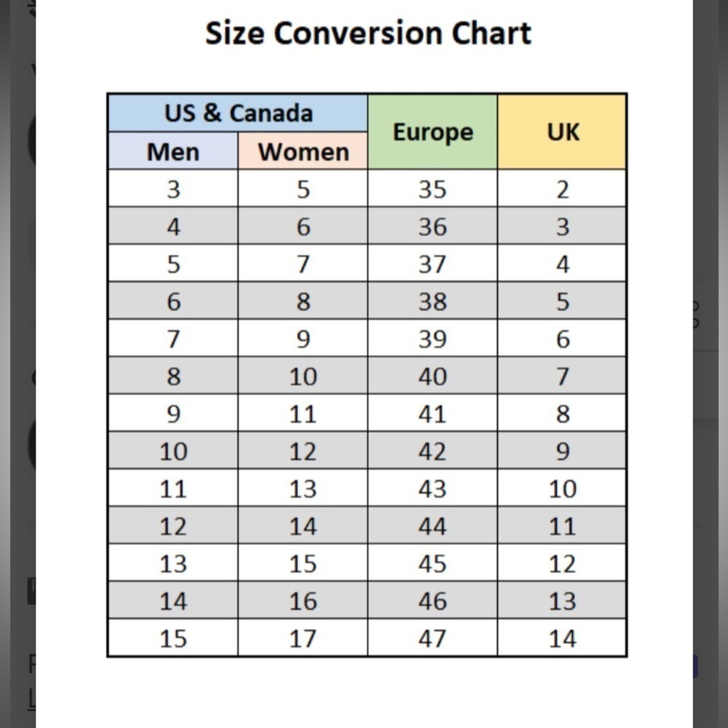Viewport: 728px width, 728px height.
Task: Click Europe size 47 cell
Action: click(x=432, y=638)
